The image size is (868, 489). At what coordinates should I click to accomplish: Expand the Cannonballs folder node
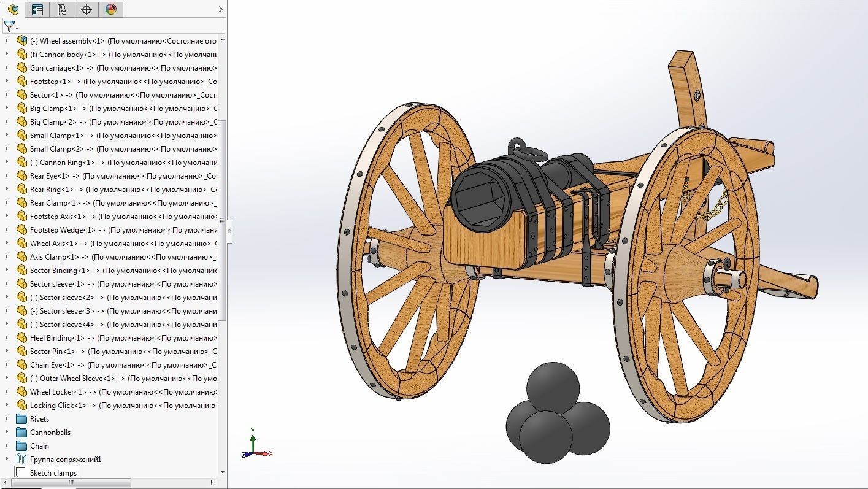7,432
